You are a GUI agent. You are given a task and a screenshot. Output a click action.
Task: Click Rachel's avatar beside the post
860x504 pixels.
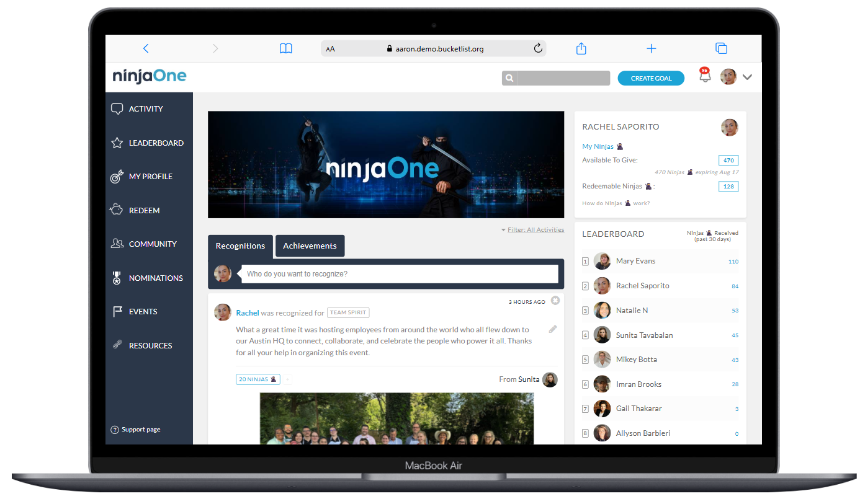pyautogui.click(x=222, y=312)
